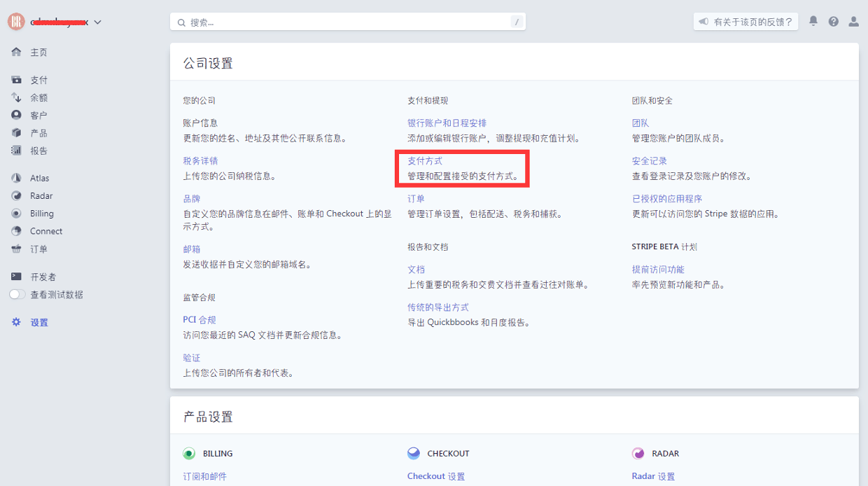Click the notification bell icon
Viewport: 868px width, 486px height.
[813, 21]
